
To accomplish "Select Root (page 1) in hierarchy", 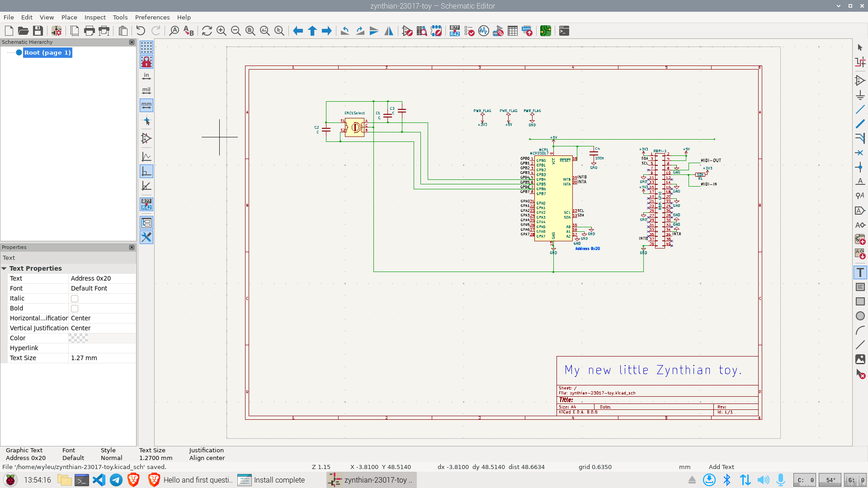I will coord(47,53).
